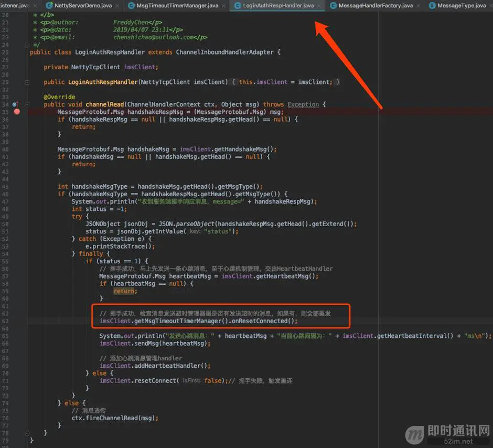
Task: Open MsgTimeoutTimerManager.java tab
Action: pyautogui.click(x=177, y=5)
